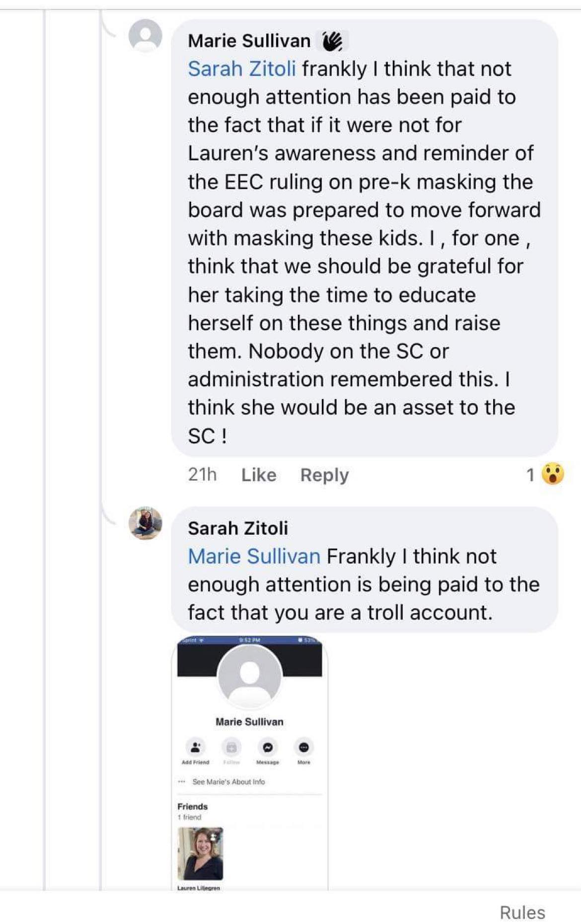Reply to Marie Sullivan's comment

(324, 475)
